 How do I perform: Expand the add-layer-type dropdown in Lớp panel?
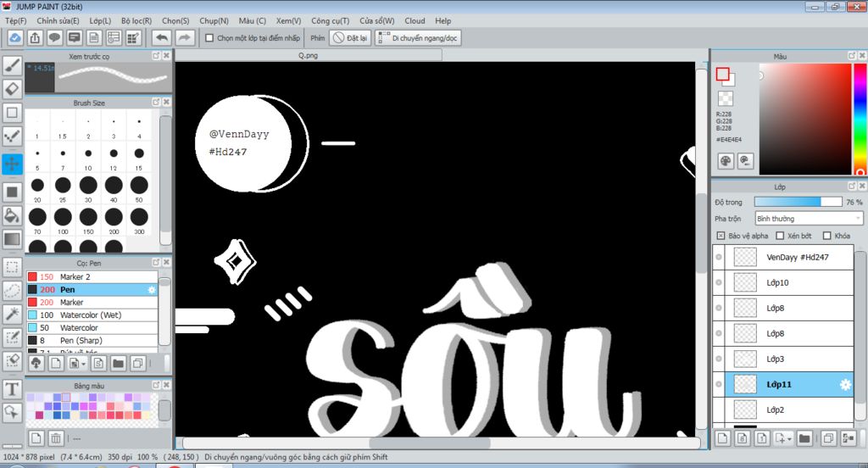(789, 439)
